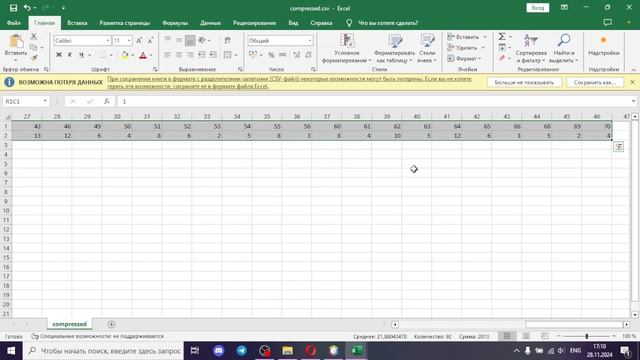
Task: Switch to Page Layout view icon
Action: 526,336
